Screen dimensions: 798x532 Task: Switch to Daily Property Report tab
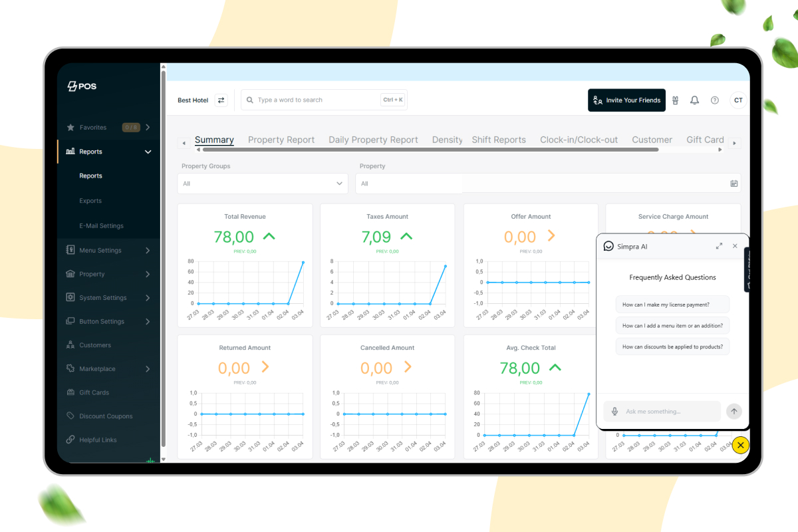pos(373,140)
